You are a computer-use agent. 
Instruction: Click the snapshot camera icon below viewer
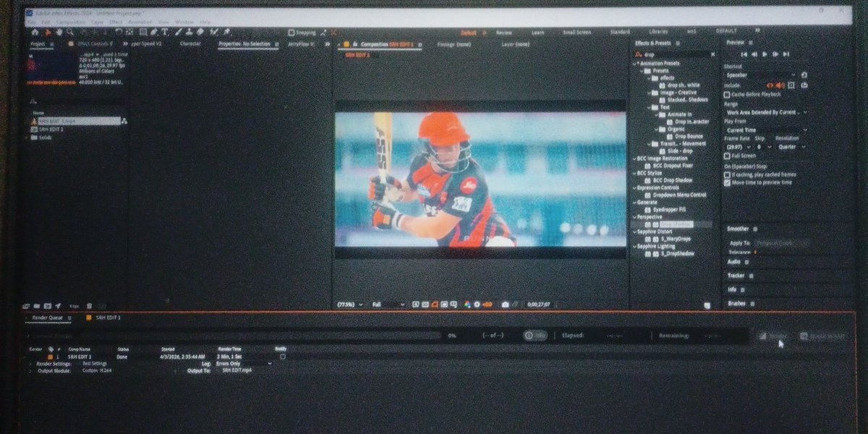click(505, 305)
